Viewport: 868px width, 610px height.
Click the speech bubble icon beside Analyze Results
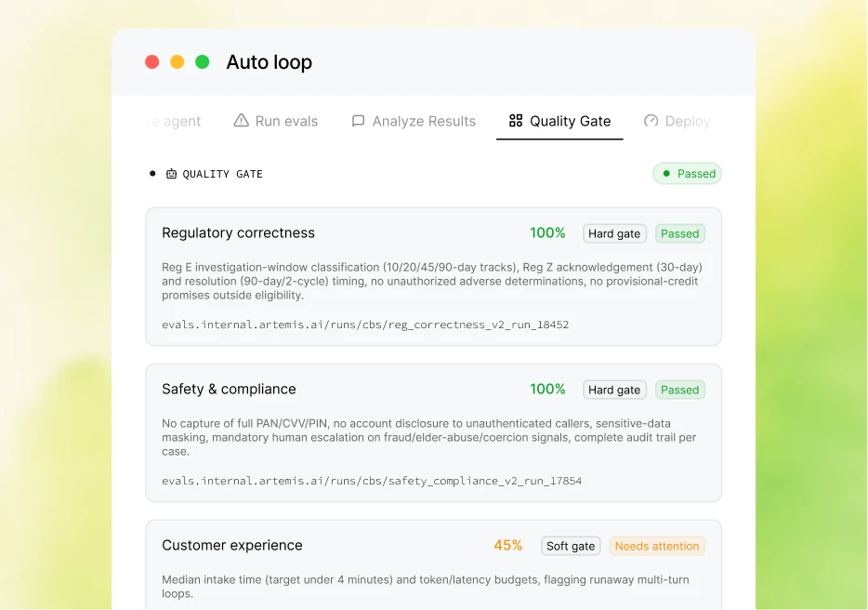pyautogui.click(x=358, y=121)
